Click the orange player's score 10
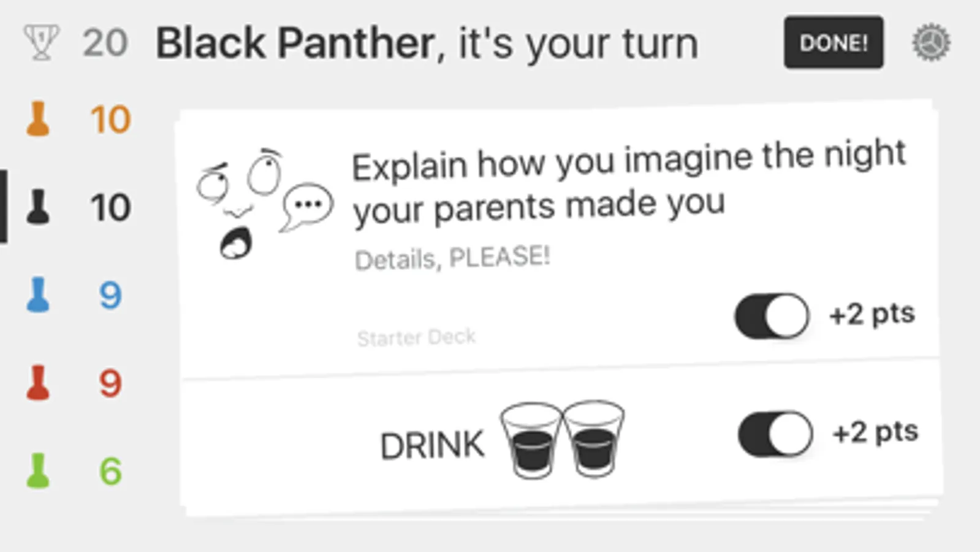 tap(110, 119)
